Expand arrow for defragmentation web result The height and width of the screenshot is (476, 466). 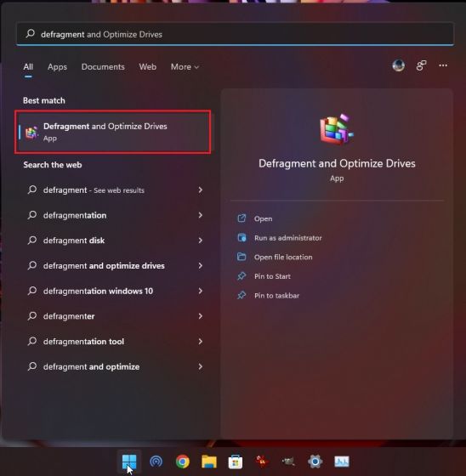pyautogui.click(x=200, y=215)
